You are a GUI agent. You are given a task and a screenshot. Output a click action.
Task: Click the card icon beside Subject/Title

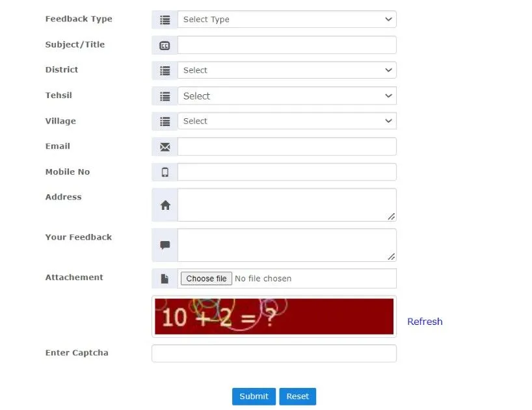click(x=165, y=45)
